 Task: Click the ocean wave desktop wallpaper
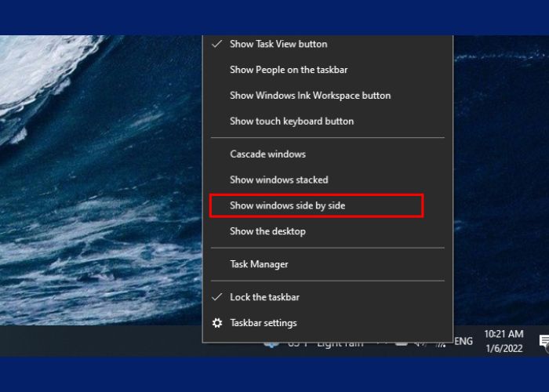pos(94,196)
